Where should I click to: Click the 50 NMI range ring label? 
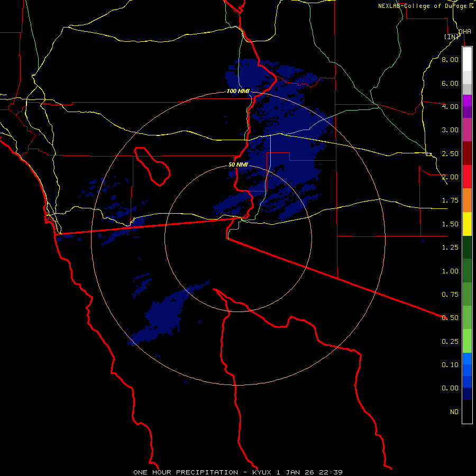click(238, 164)
